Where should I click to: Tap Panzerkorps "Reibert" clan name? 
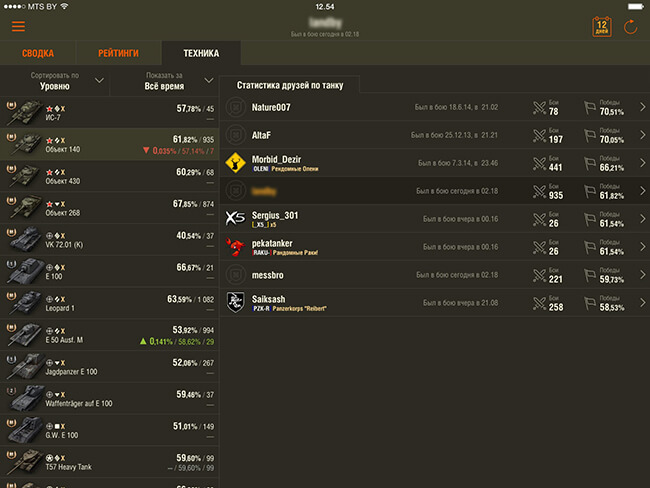tap(299, 308)
